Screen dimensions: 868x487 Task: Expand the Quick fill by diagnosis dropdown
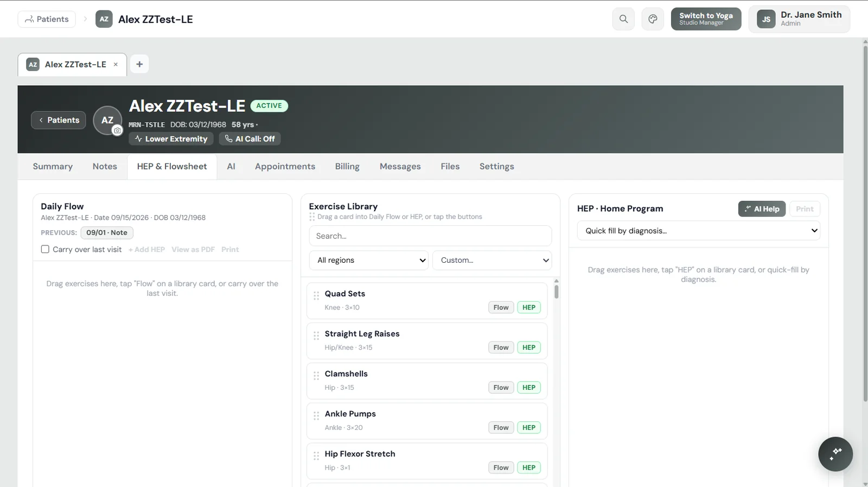(x=699, y=231)
